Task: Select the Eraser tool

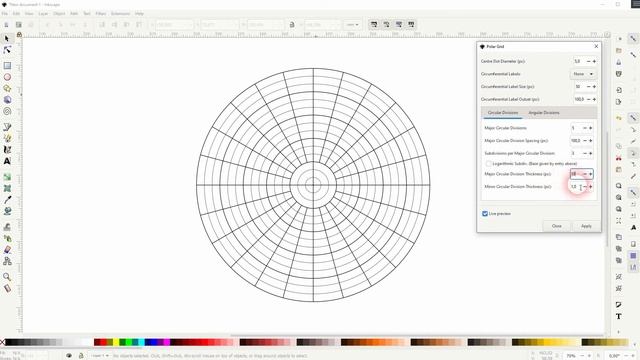Action: coord(7,249)
